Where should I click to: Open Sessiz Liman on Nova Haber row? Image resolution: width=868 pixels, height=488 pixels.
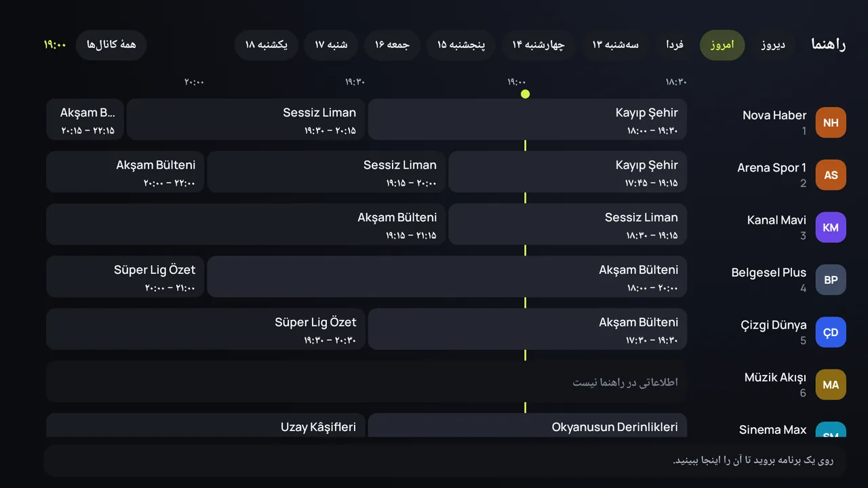click(x=245, y=119)
